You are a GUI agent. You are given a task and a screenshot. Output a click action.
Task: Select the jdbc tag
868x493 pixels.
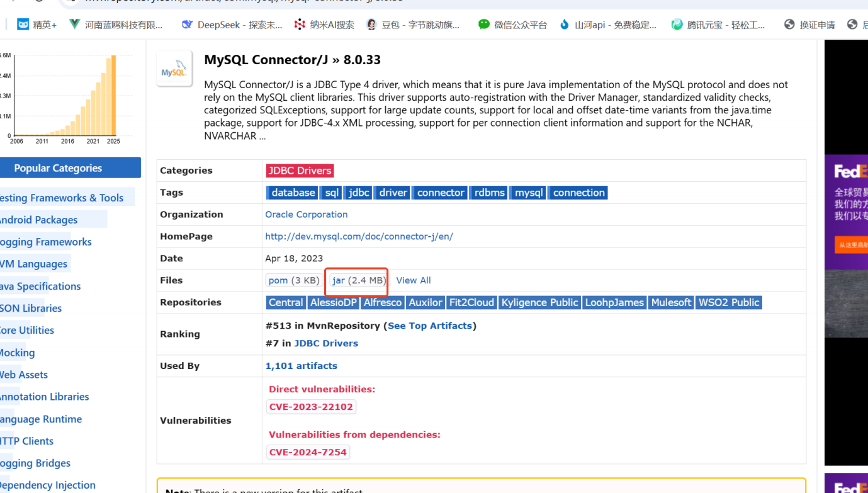359,193
